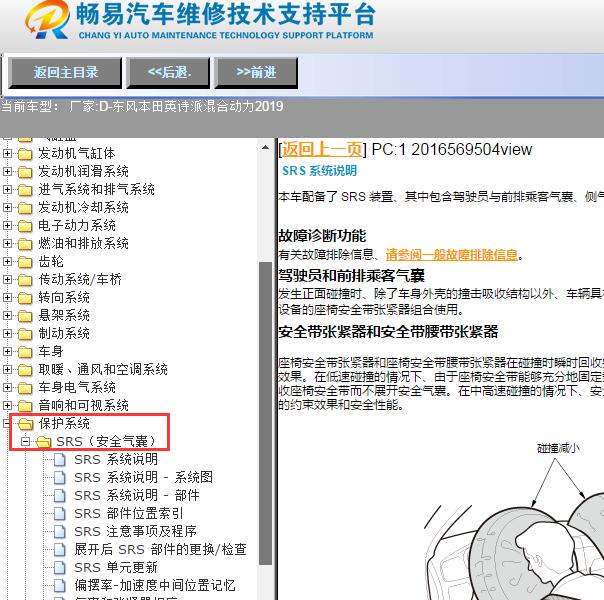Click the 发动机气缸体 folder icon
The width and height of the screenshot is (604, 600).
(25, 154)
